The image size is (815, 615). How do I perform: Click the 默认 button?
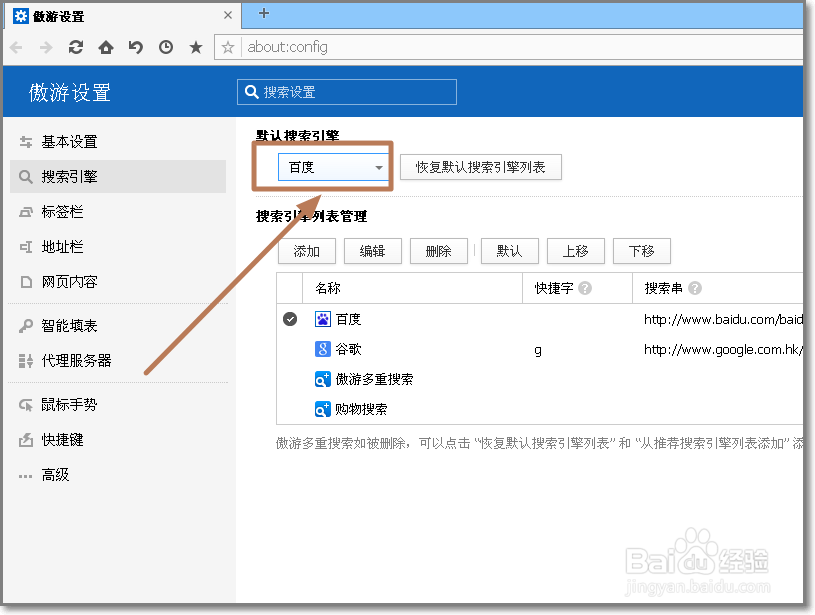click(x=510, y=251)
